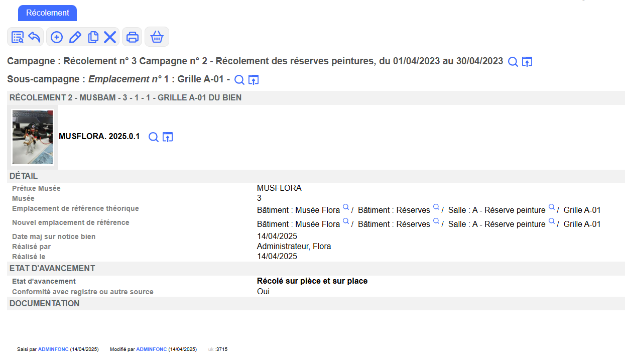The width and height of the screenshot is (625, 364).
Task: Open Campagne in new window icon
Action: (527, 62)
